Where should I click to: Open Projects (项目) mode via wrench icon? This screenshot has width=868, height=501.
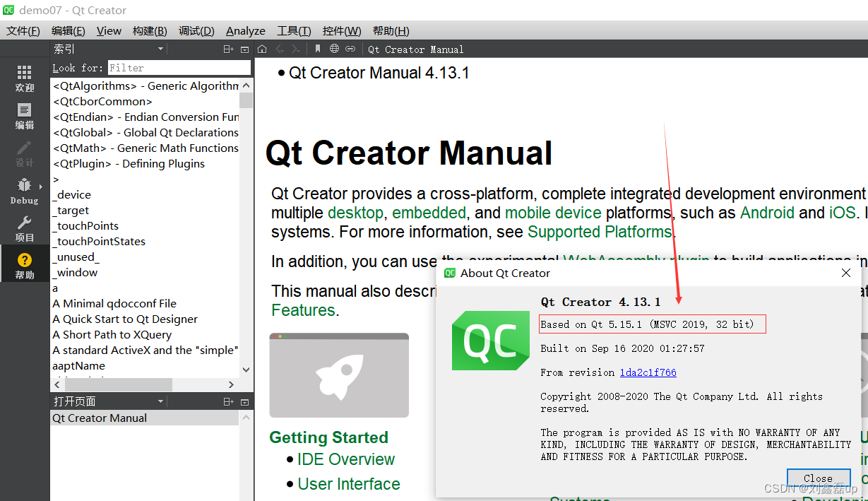(x=24, y=228)
